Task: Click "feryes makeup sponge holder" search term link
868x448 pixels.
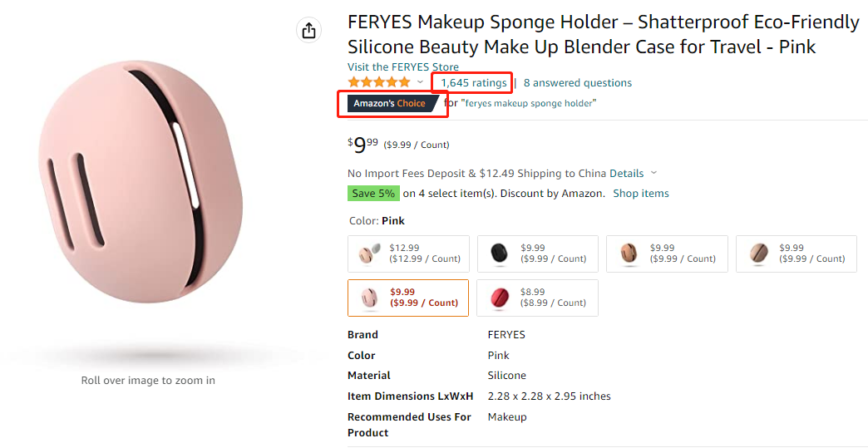Action: click(x=529, y=103)
